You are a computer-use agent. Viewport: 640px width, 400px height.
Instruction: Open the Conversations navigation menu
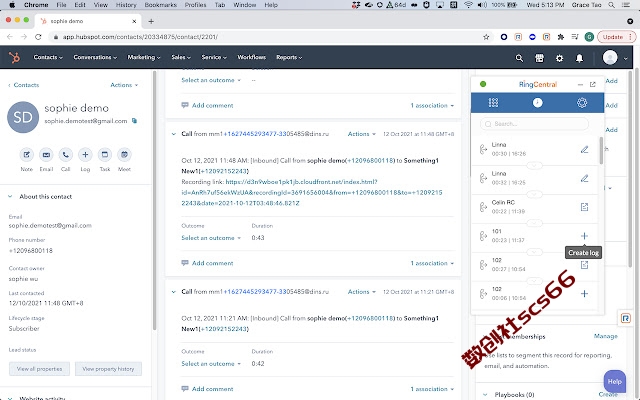tap(95, 58)
